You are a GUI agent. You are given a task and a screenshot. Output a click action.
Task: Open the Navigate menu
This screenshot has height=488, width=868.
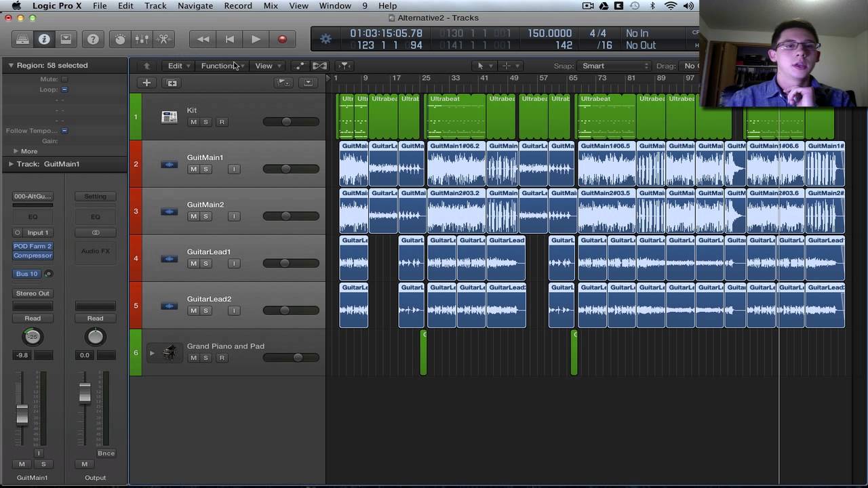195,6
